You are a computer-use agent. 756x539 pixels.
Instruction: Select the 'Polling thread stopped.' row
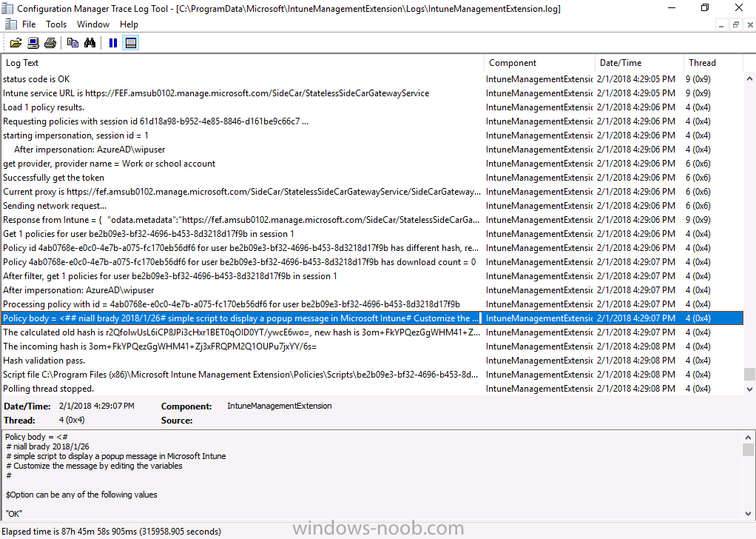[x=372, y=389]
